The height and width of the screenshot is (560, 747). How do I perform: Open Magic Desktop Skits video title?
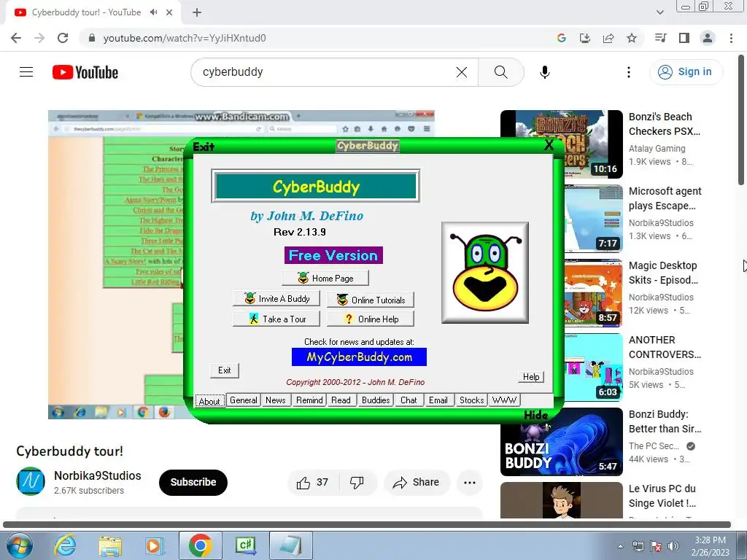coord(663,273)
